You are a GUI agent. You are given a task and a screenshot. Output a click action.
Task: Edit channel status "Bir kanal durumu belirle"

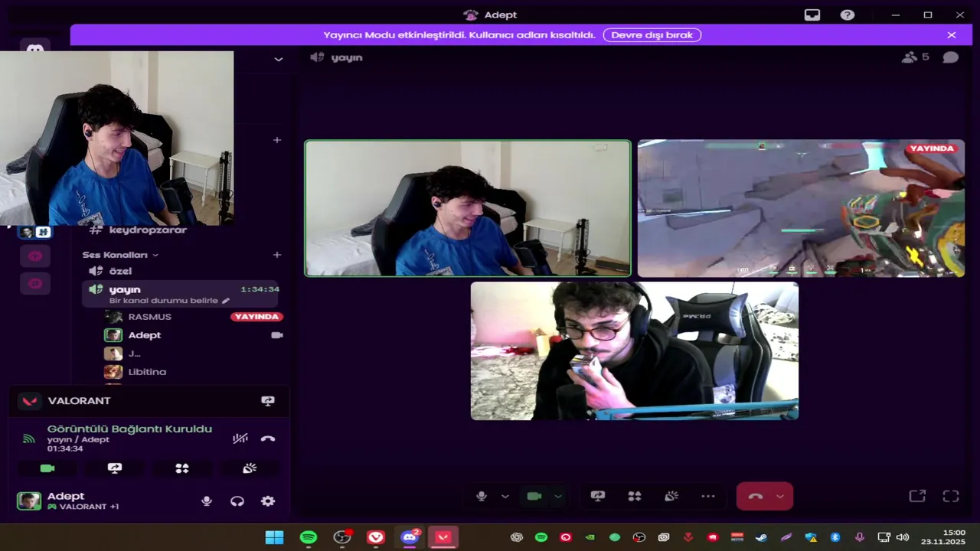click(168, 301)
